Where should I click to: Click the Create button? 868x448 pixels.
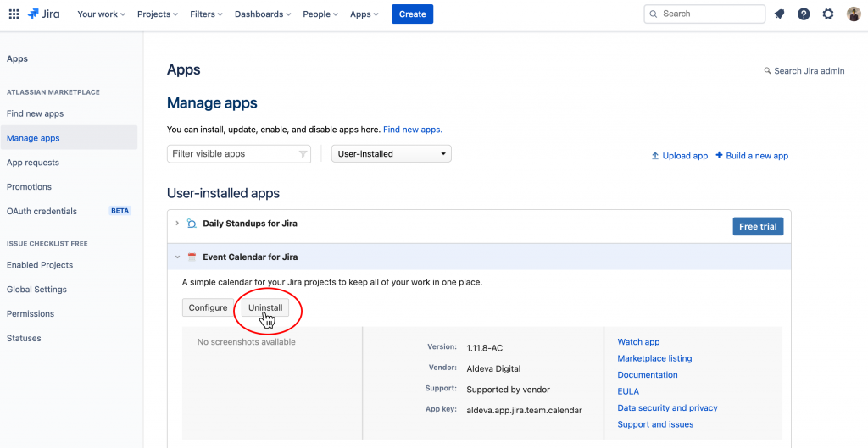(x=413, y=14)
